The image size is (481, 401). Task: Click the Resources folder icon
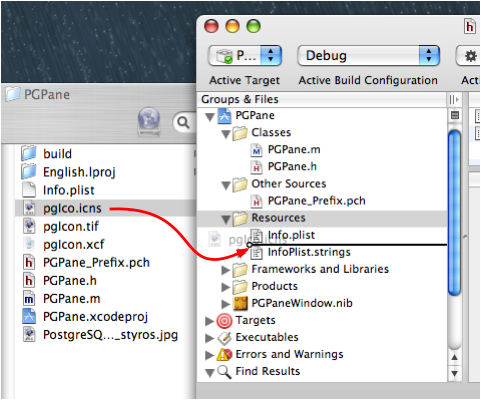coord(240,218)
